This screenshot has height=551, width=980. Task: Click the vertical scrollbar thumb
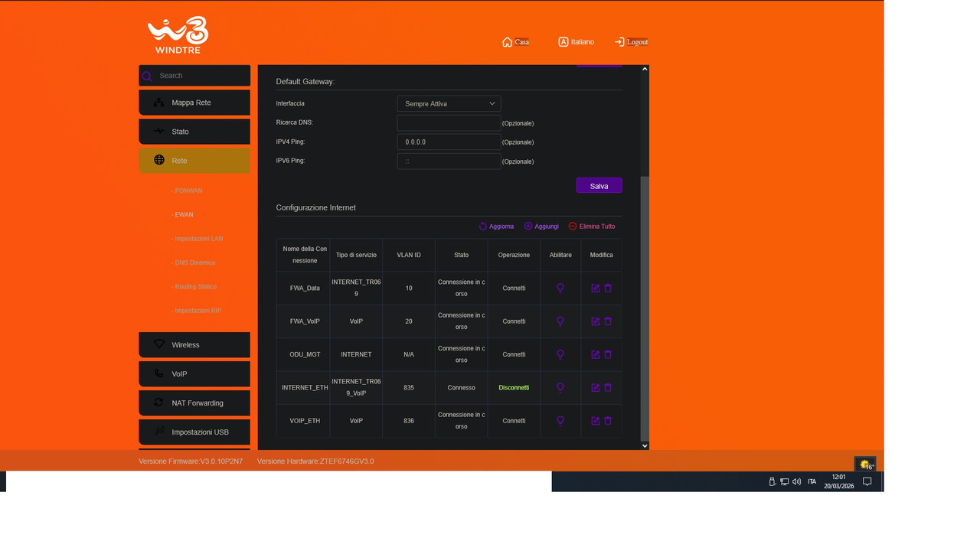click(645, 308)
